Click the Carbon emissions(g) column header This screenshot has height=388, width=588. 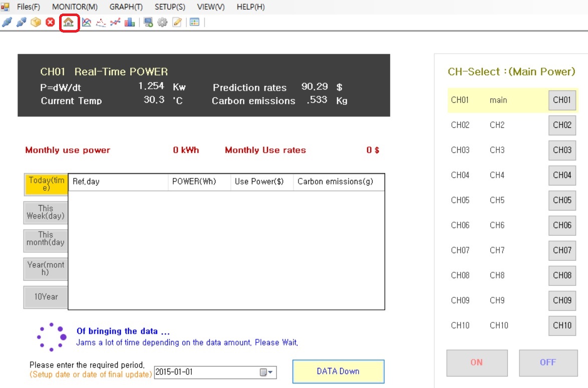[x=339, y=182]
